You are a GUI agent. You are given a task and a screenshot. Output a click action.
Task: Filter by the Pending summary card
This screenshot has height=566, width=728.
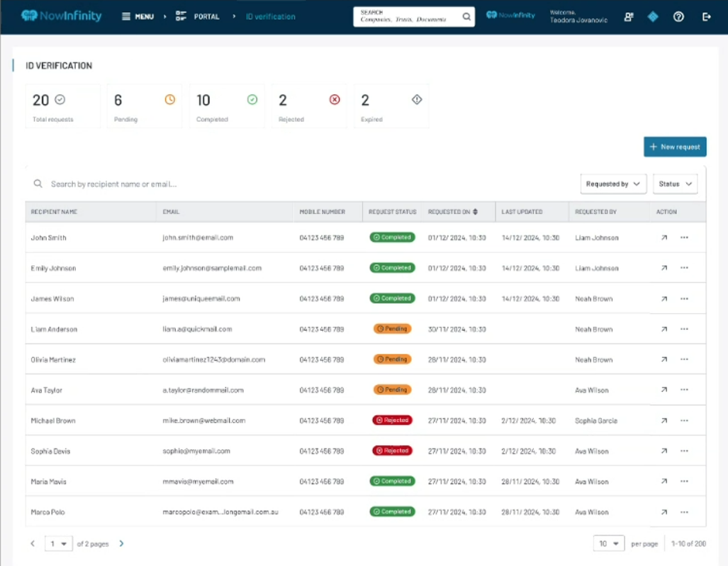pyautogui.click(x=144, y=106)
